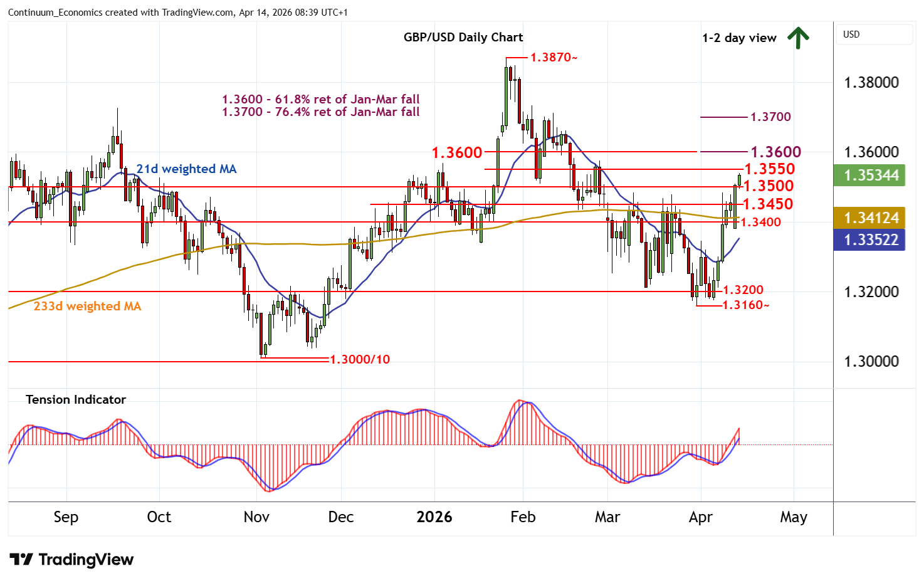Screen dimensions: 924x583
Task: Select the gold 1.34124 MA price tag
Action: click(x=869, y=218)
